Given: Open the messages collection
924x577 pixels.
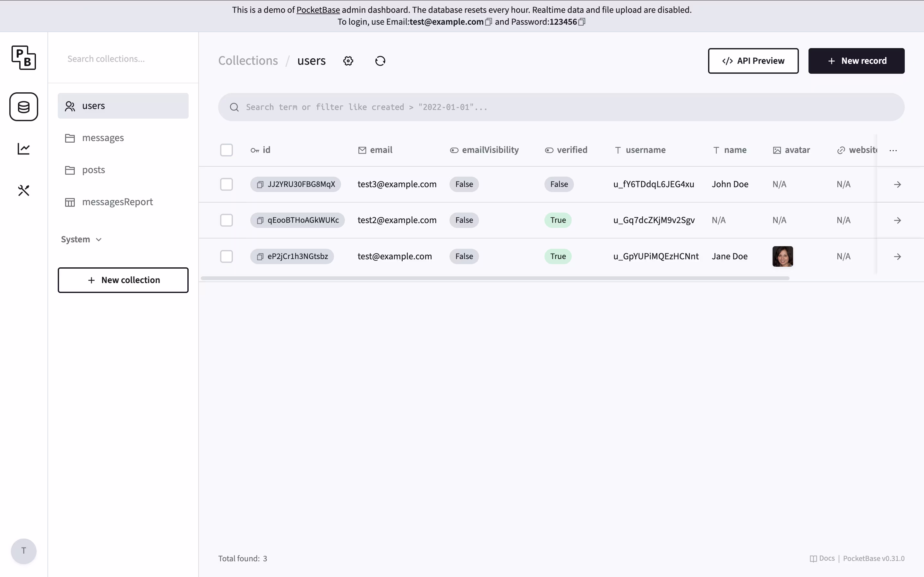Looking at the screenshot, I should (103, 138).
